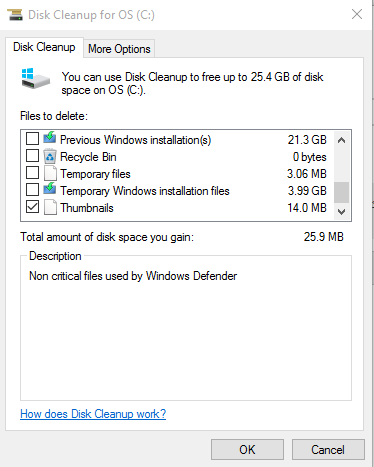Dismiss the dialog with Cancel
The image size is (374, 467).
(x=328, y=450)
